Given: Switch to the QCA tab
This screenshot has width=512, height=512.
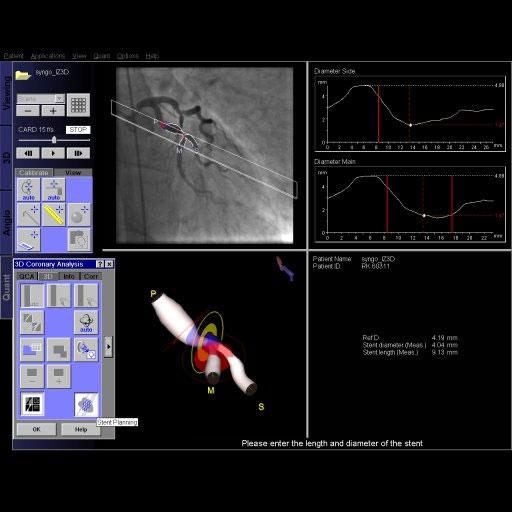Looking at the screenshot, I should point(27,276).
